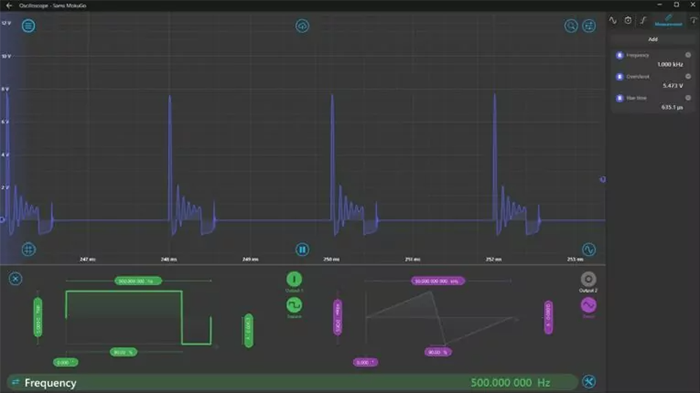Select the green Output 1 amplitude pill

click(x=38, y=317)
